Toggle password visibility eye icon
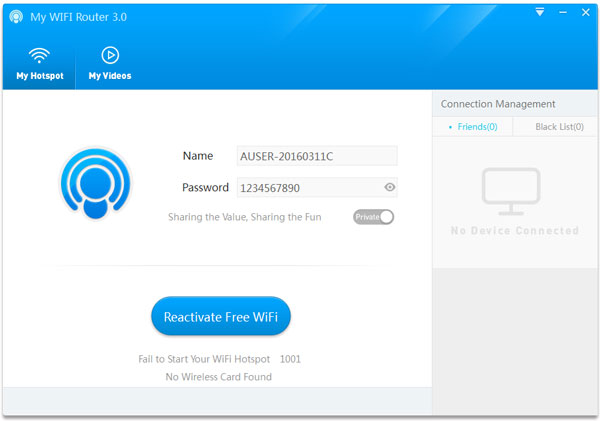600x421 pixels. (390, 187)
